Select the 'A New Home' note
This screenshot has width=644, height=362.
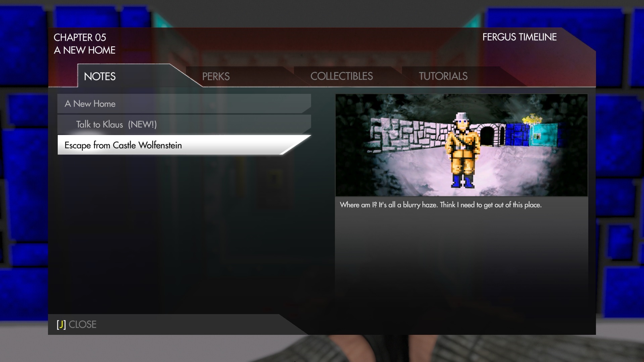point(184,104)
